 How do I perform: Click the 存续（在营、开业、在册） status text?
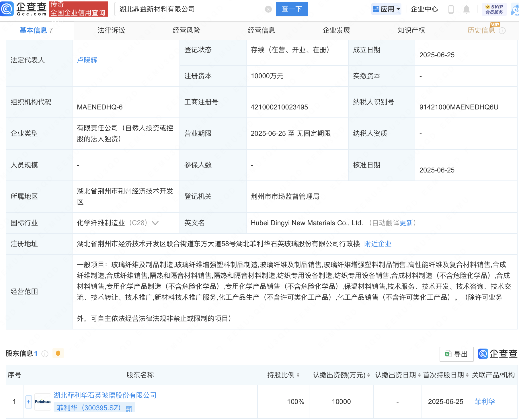click(x=291, y=50)
